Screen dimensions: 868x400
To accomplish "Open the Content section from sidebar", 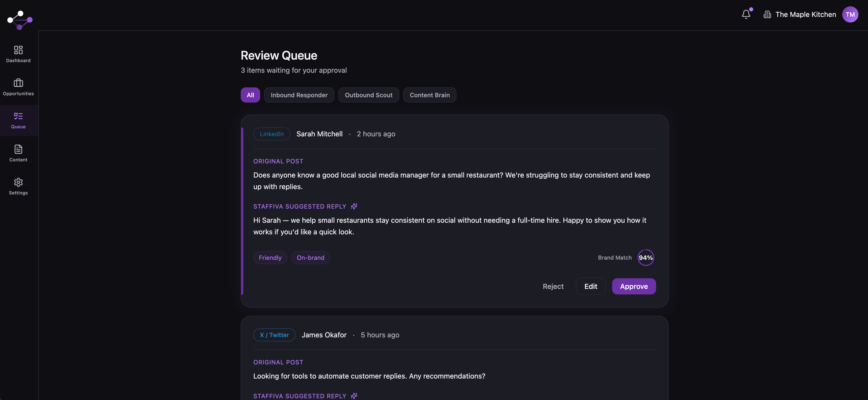I will coord(18,153).
